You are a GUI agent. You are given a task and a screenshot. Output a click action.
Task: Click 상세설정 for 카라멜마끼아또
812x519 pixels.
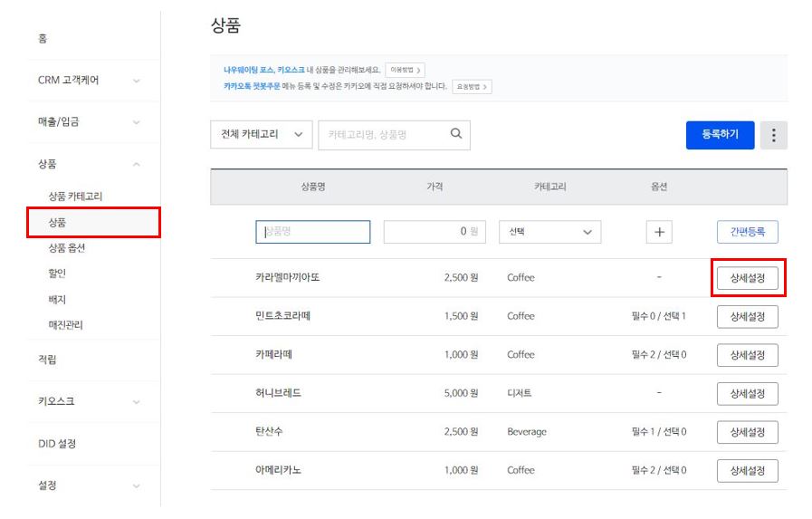click(747, 278)
